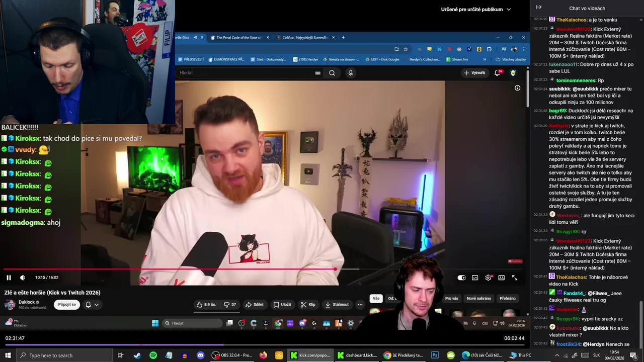Open Všechny záložky bookmarks folder
The image size is (644, 362).
click(x=511, y=59)
